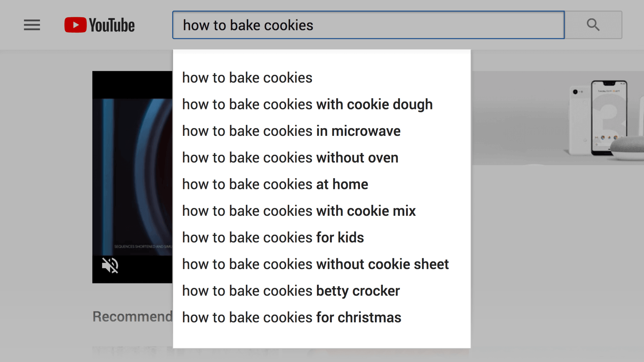This screenshot has height=362, width=644.
Task: Click the Recommended section heading
Action: 132,316
